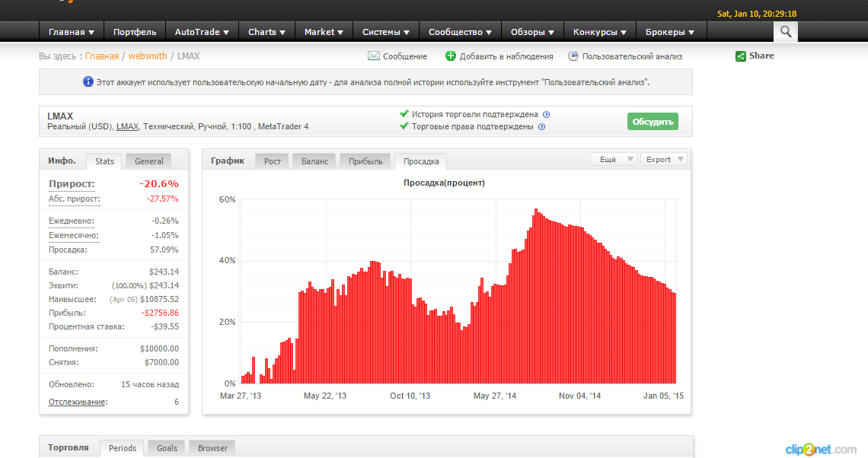Expand the Ещё chart options dropdown
Image resolution: width=868 pixels, height=458 pixels.
[x=614, y=159]
